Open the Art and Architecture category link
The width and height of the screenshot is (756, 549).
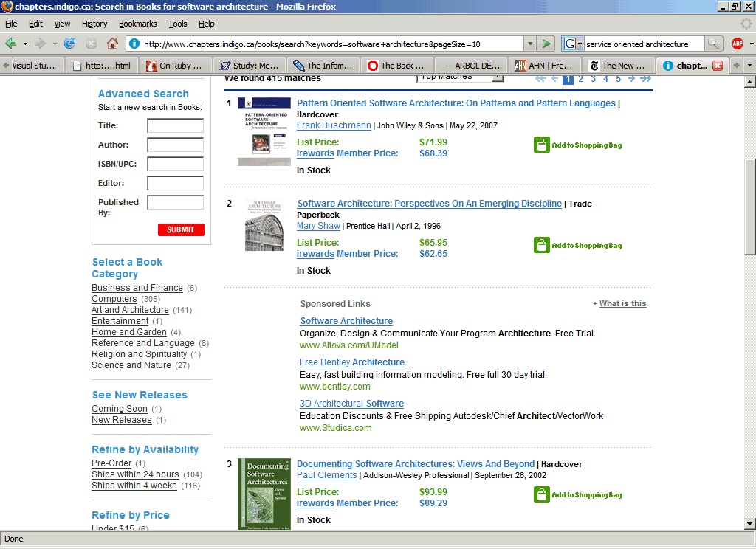pyautogui.click(x=130, y=310)
